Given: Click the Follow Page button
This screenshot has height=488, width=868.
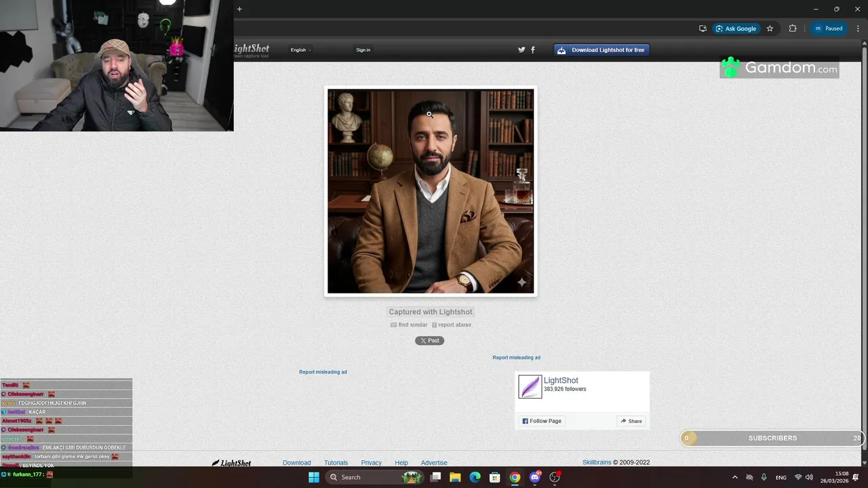Looking at the screenshot, I should [x=541, y=421].
